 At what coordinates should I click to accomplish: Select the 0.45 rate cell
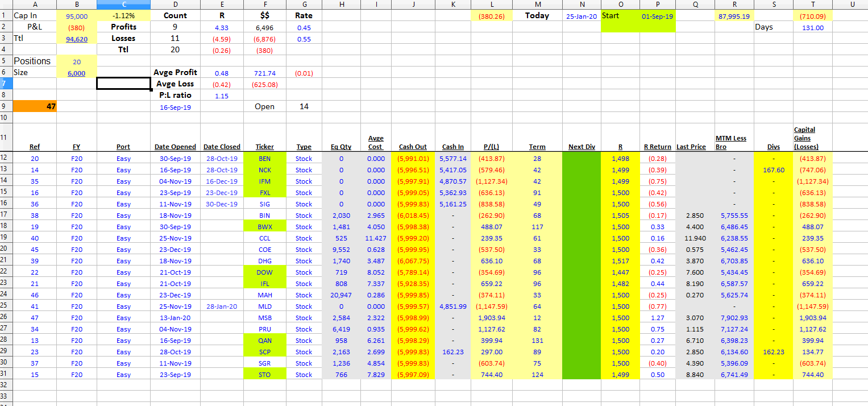tap(304, 27)
